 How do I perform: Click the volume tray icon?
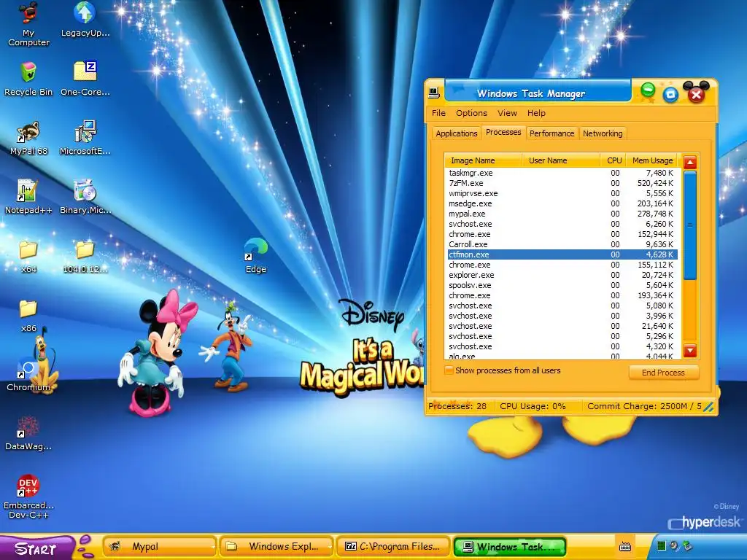pos(674,545)
